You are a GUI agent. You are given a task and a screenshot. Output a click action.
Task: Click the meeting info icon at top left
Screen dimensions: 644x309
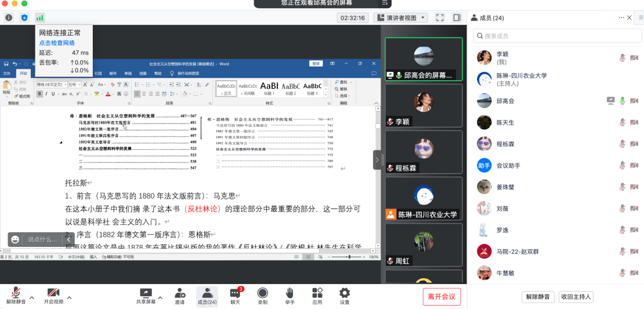9,18
